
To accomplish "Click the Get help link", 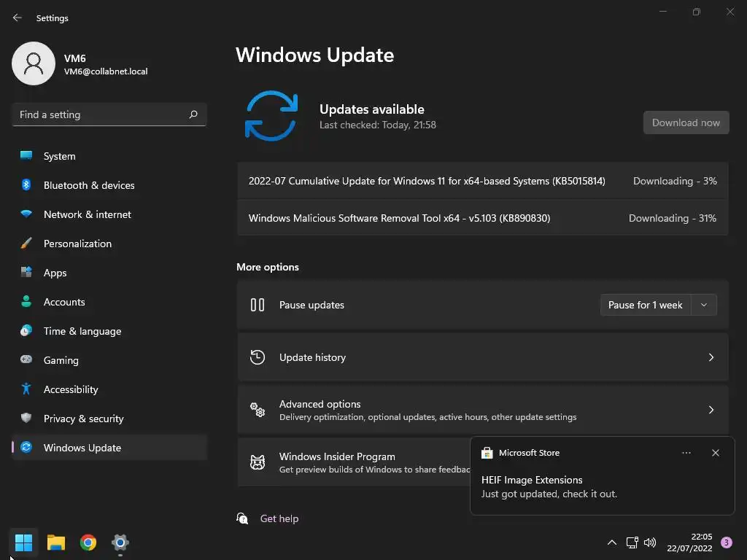I will tap(279, 518).
